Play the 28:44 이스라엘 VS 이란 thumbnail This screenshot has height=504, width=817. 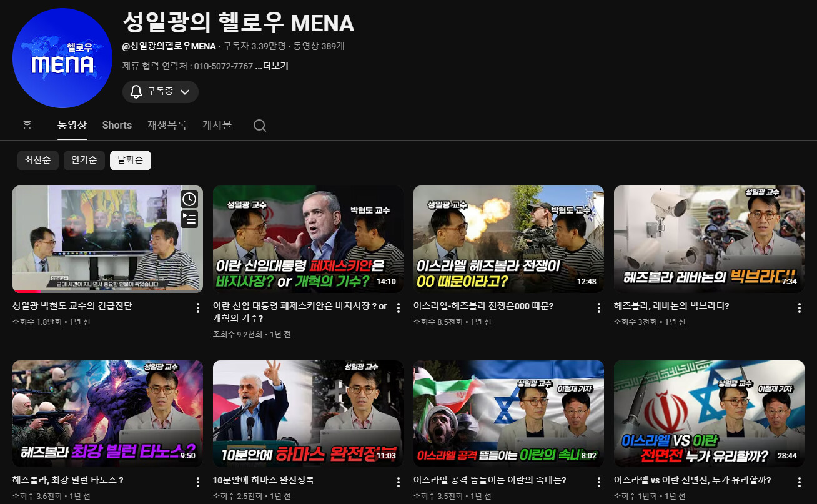point(709,413)
